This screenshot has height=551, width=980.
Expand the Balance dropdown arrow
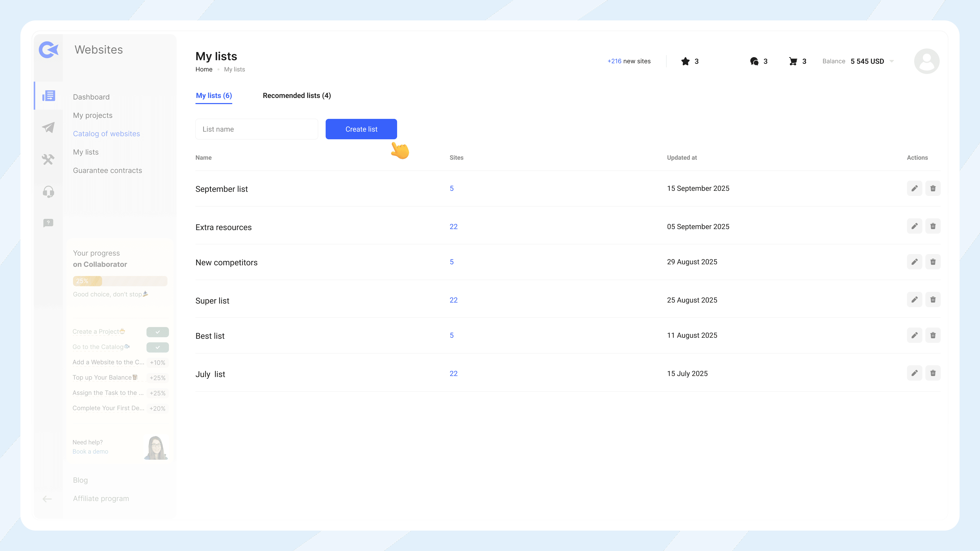tap(892, 61)
